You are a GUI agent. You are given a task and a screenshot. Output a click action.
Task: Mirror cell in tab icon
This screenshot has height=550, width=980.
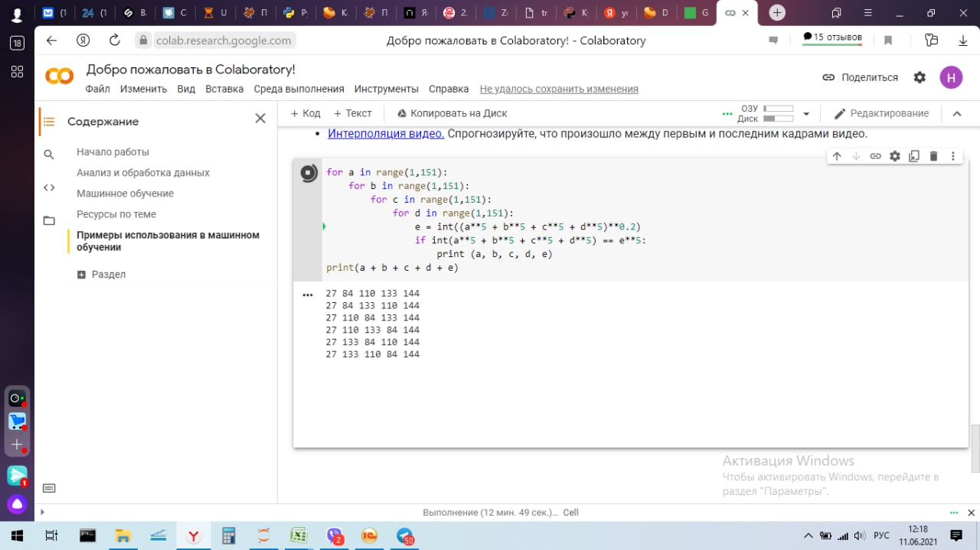pos(914,156)
